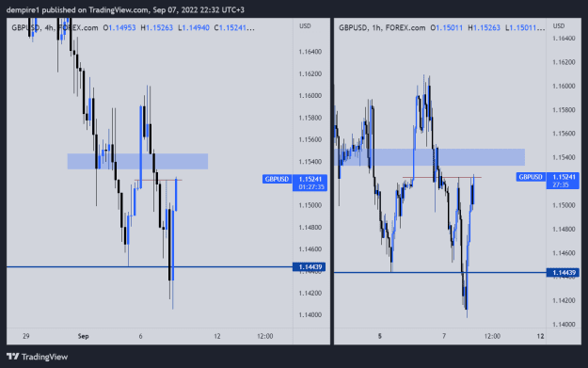This screenshot has width=588, height=368.
Task: Click the 1.15400 axis label on 1h chart
Action: click(x=564, y=157)
